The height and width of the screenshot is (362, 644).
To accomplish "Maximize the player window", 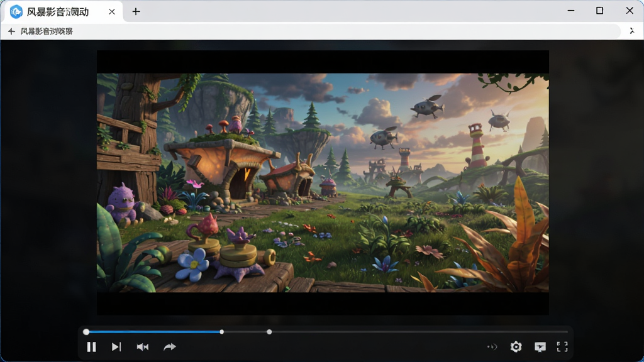I will point(599,11).
